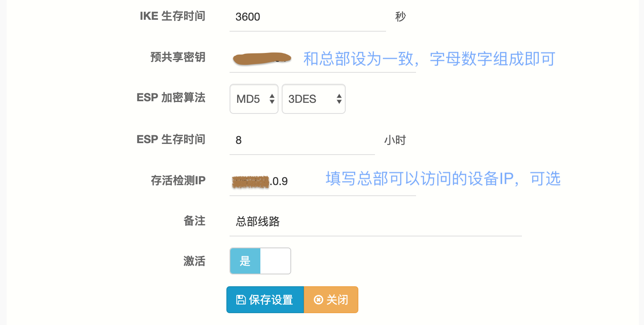Click the ESP 加密算法 label

[x=171, y=98]
